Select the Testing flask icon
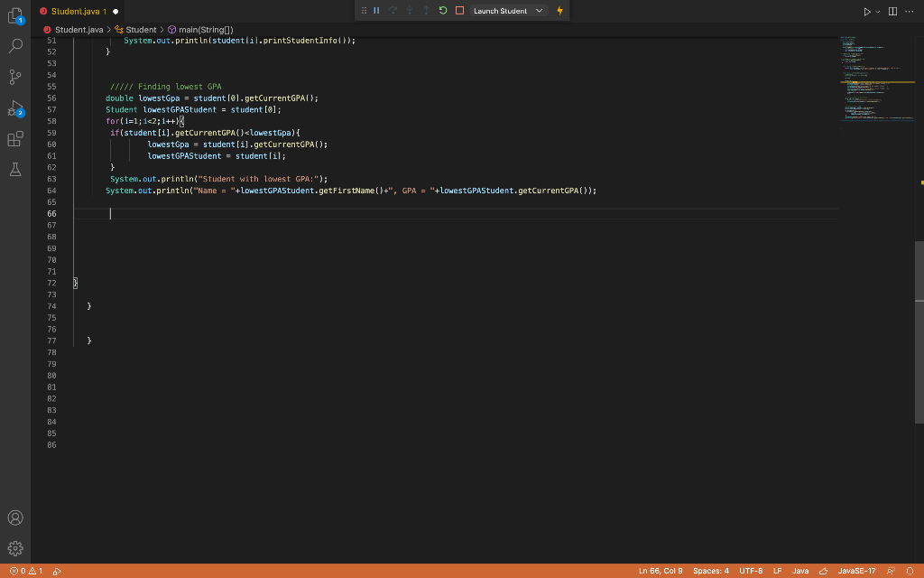The height and width of the screenshot is (578, 924). (x=14, y=169)
